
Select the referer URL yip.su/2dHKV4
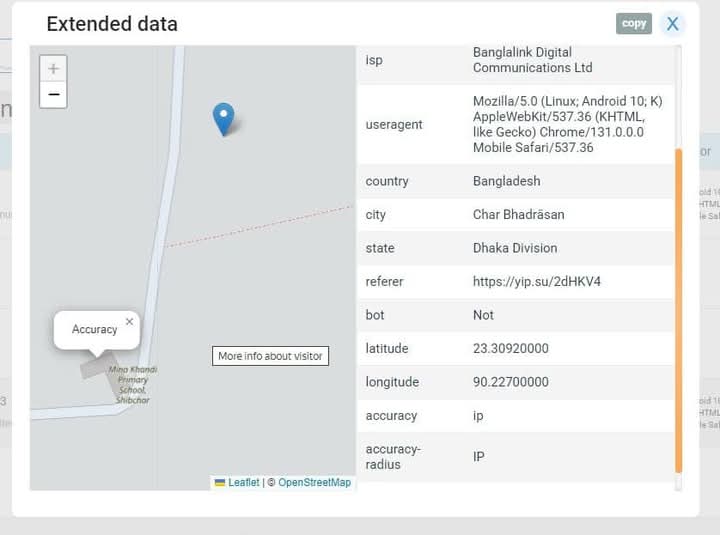point(536,282)
